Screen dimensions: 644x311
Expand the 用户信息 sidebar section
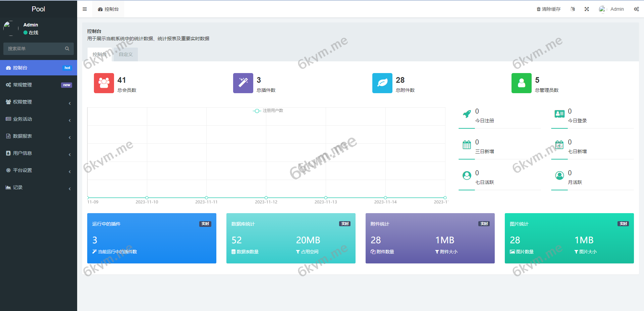tap(70, 154)
